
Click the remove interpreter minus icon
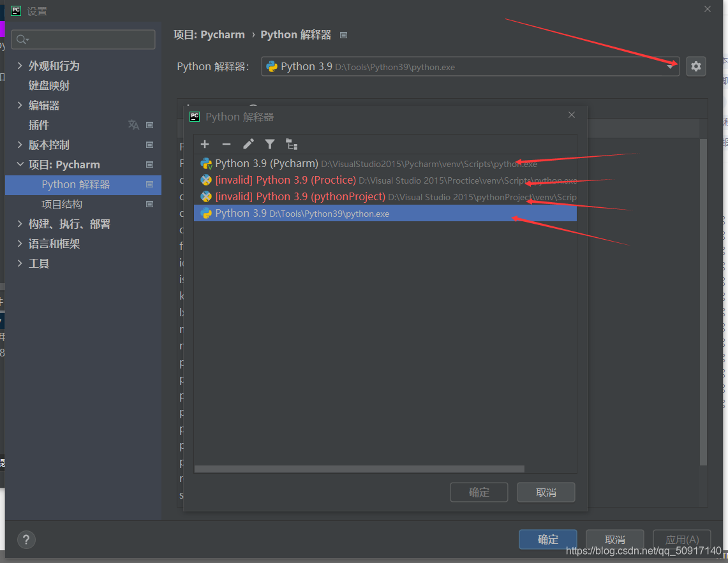click(x=226, y=144)
